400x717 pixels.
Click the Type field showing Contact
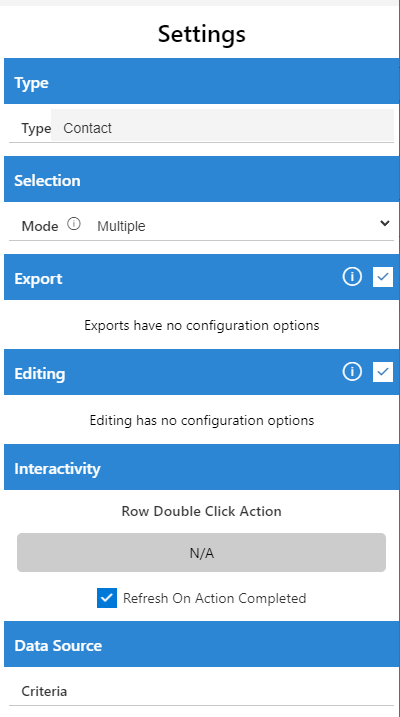222,125
